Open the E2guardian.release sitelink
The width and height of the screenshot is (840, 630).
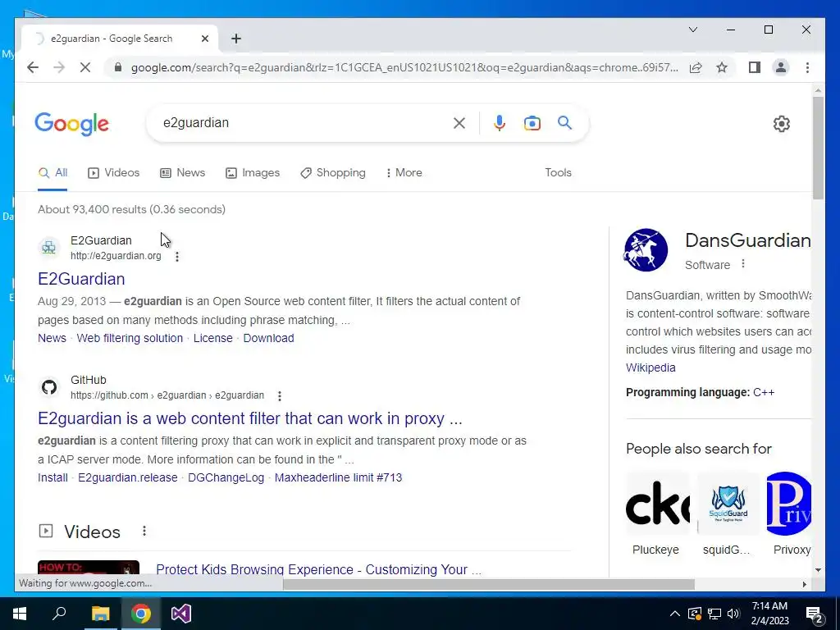[x=127, y=477]
